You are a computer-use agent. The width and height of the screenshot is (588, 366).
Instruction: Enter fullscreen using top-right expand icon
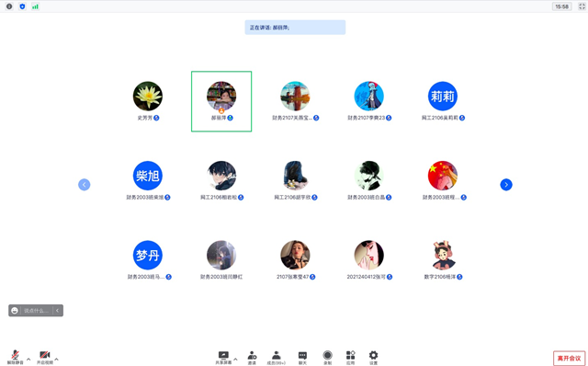tap(582, 6)
